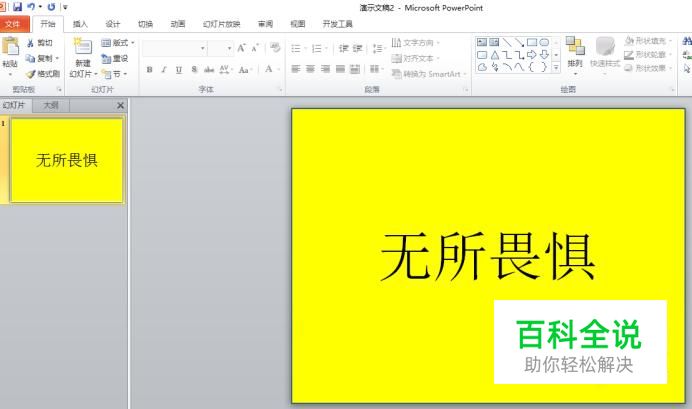The height and width of the screenshot is (409, 692).
Task: Align text right
Action: [326, 69]
